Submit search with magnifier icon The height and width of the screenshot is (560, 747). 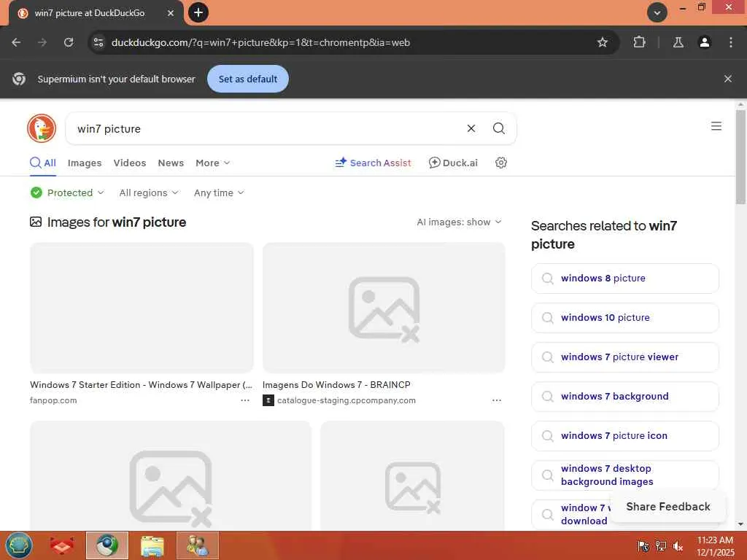click(x=499, y=128)
